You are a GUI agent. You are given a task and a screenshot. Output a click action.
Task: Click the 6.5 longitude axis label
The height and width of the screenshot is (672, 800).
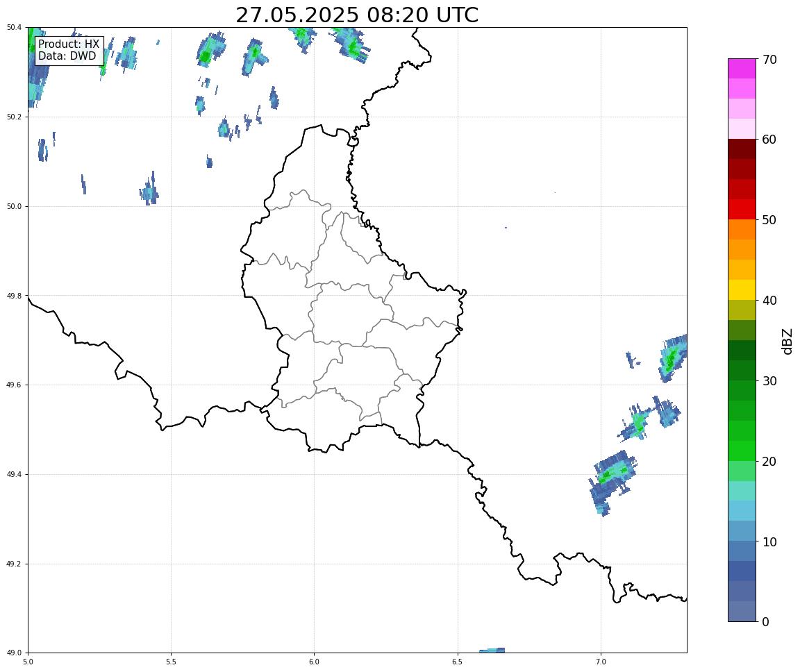pyautogui.click(x=458, y=662)
